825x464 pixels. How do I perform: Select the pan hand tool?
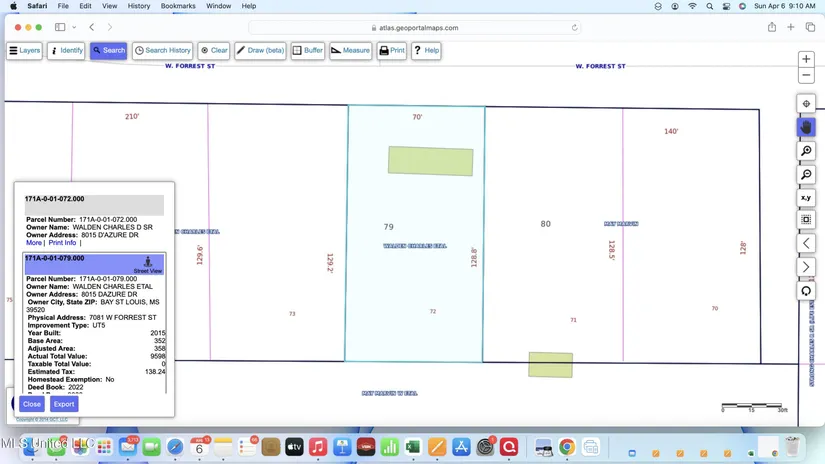tap(806, 127)
